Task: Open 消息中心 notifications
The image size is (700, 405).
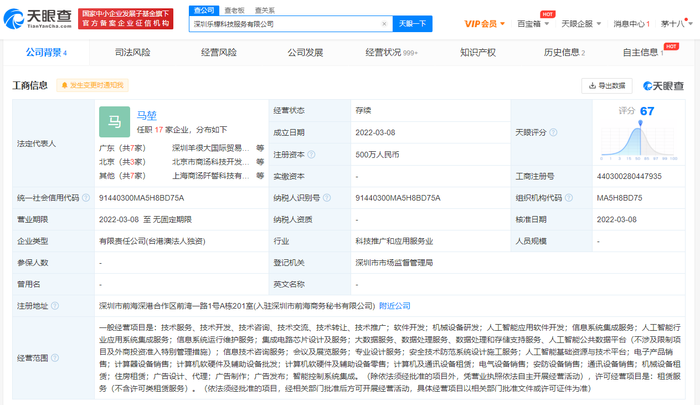Action: pos(631,24)
